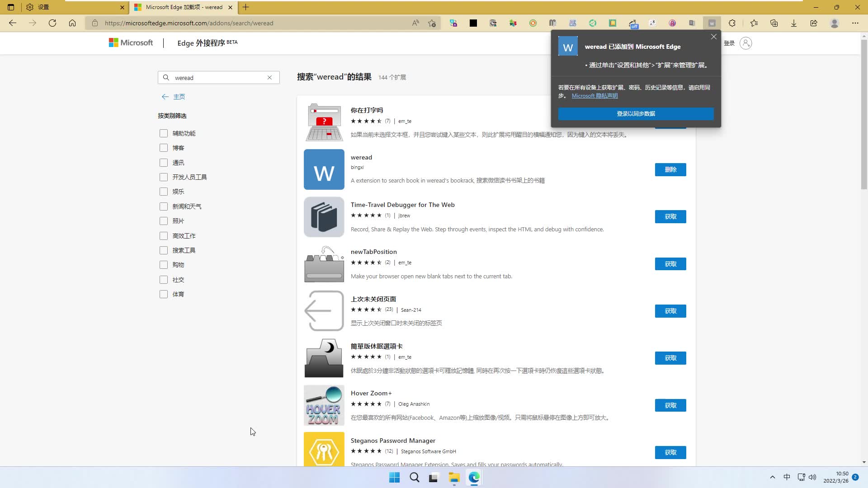Viewport: 868px width, 488px height.
Task: Click the Share page icon
Action: tap(814, 23)
